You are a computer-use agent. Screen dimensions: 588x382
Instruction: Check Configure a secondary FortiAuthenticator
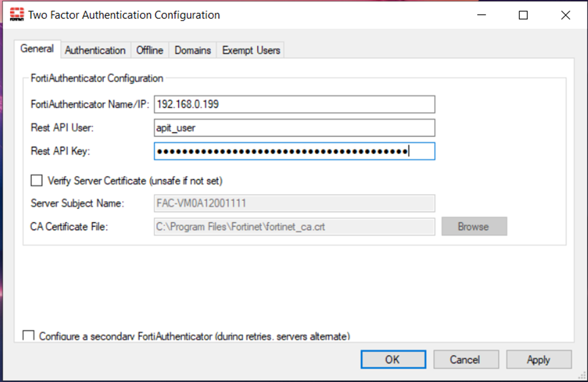29,336
